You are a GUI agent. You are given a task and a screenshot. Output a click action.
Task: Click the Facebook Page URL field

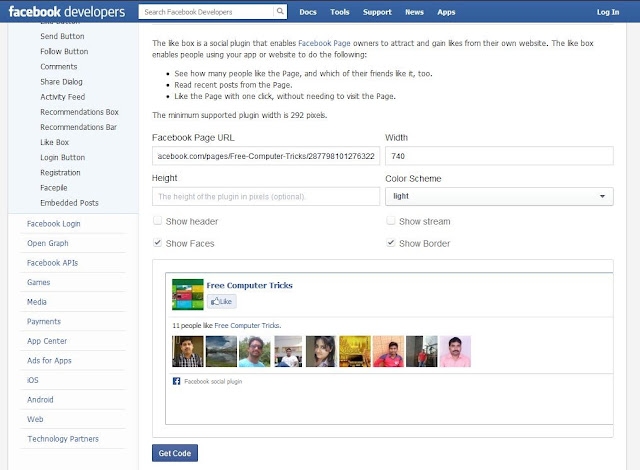[266, 156]
